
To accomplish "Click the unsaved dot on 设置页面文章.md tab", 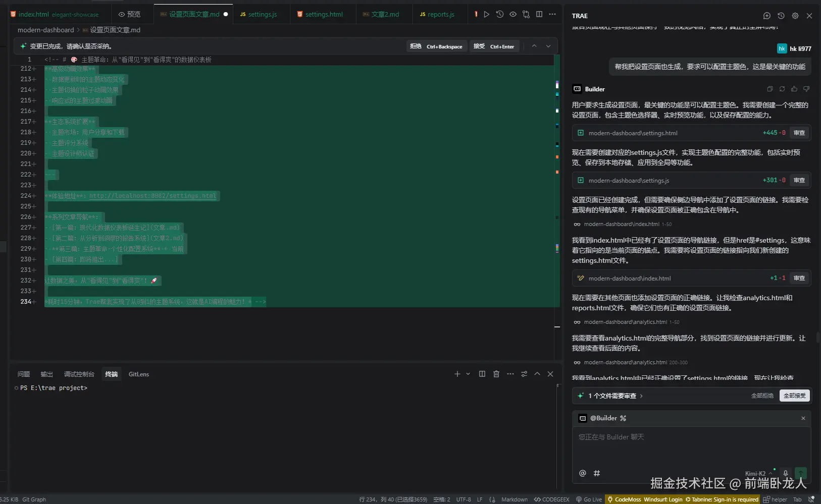I will (226, 14).
